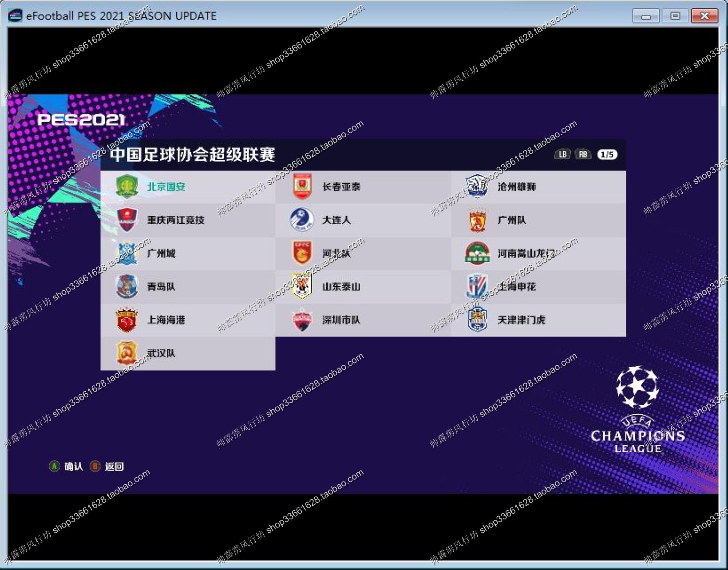Select team name 上海海港

point(166,320)
